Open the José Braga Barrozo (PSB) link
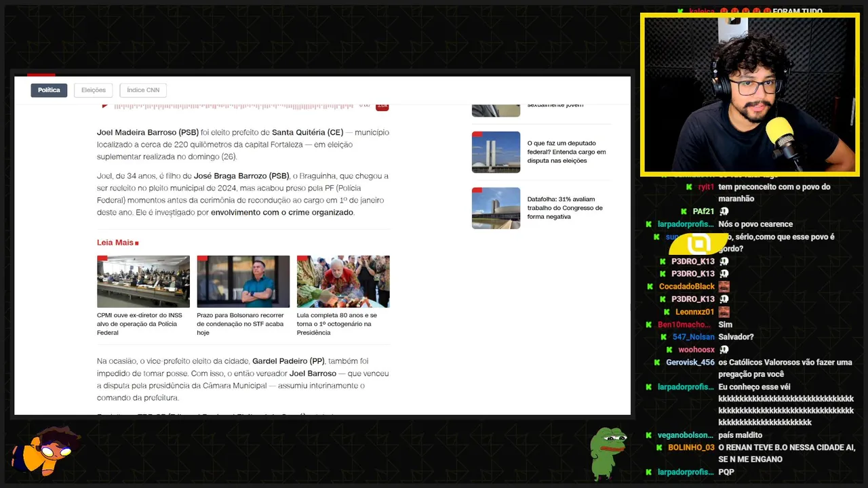Viewport: 868px width, 488px height. point(241,176)
